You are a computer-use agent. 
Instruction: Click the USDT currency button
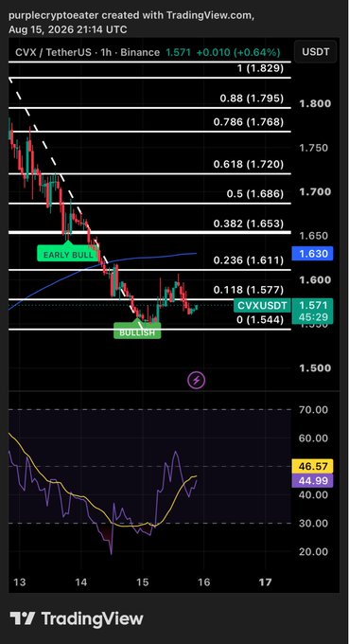point(315,52)
